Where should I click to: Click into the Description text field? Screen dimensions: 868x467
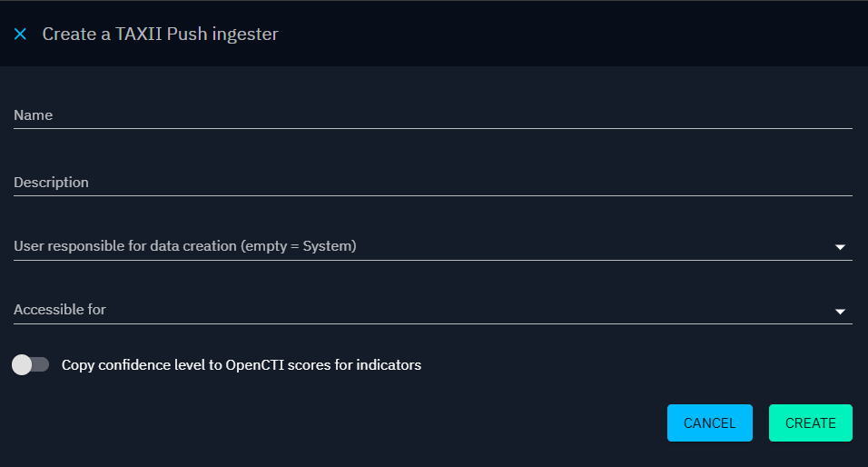click(x=432, y=183)
